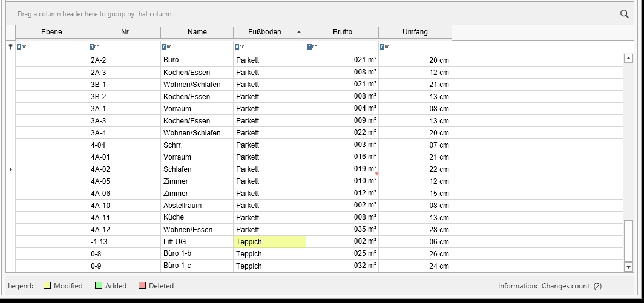Click the filter row funnel icon
This screenshot has height=303, width=644.
click(11, 47)
